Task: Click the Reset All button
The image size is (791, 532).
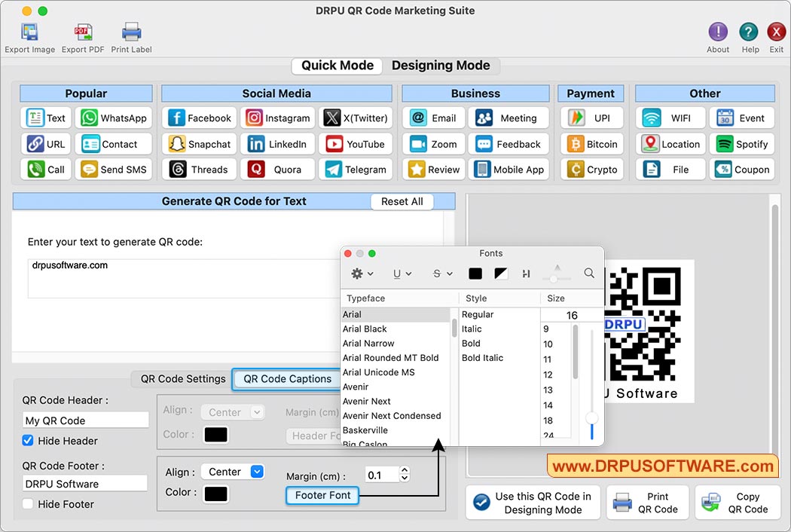Action: (402, 201)
